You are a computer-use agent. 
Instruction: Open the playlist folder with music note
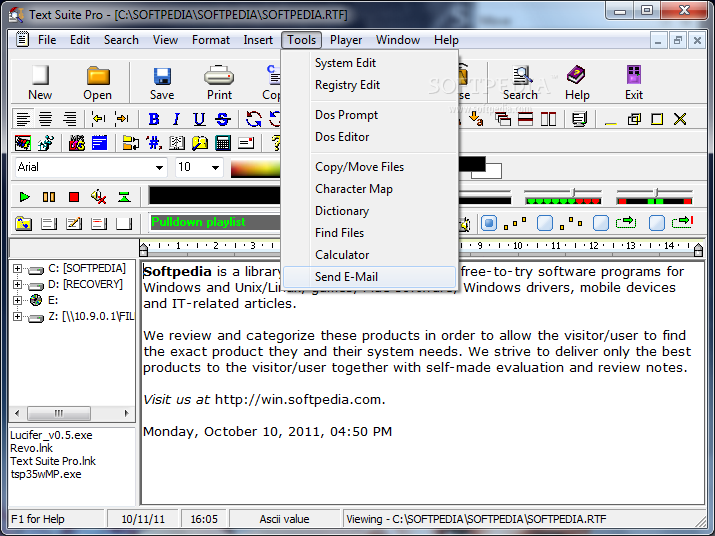point(24,224)
